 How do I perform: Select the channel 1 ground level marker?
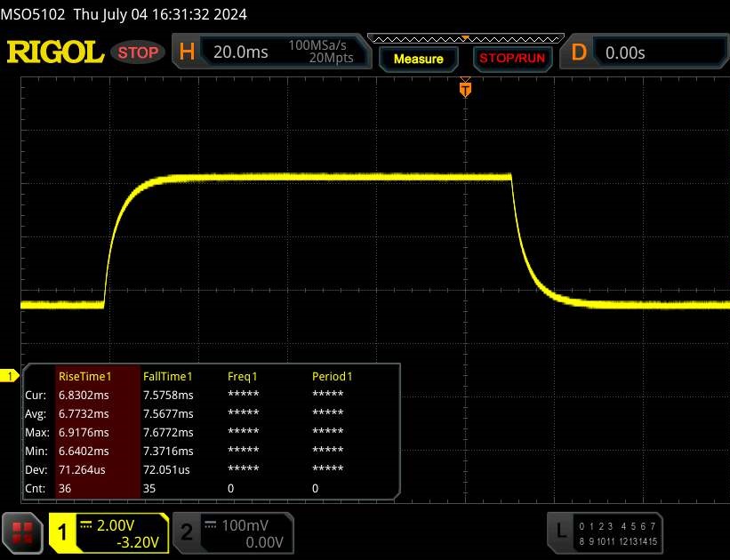point(10,376)
